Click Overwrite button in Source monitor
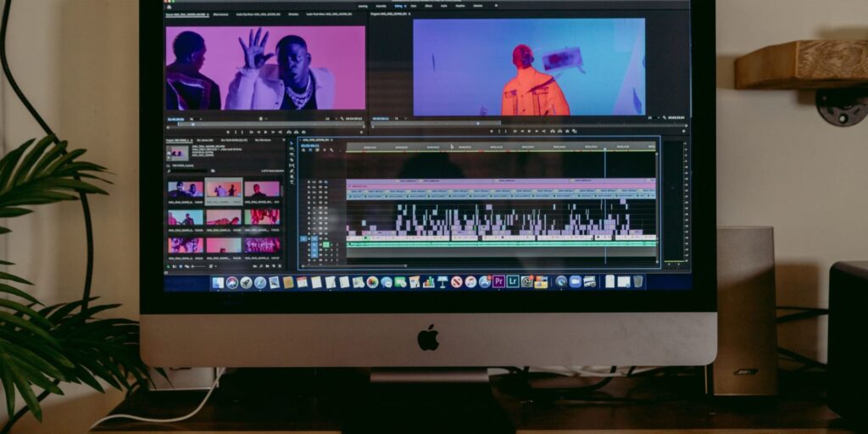Viewport: 868px width, 434px height. click(x=296, y=132)
